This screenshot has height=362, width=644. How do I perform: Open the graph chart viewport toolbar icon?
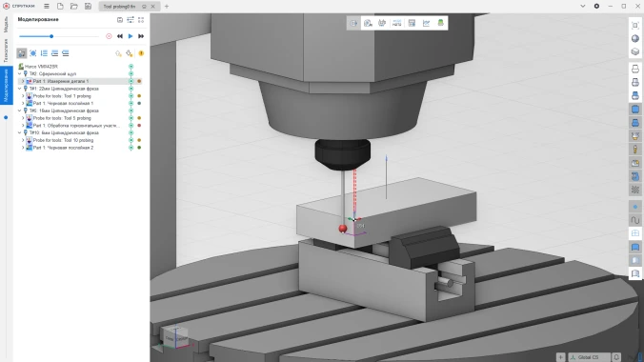427,23
